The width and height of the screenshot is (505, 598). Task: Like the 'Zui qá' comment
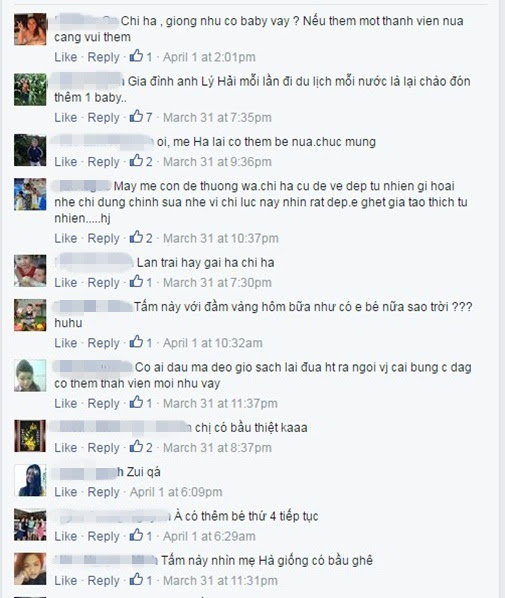(x=66, y=492)
